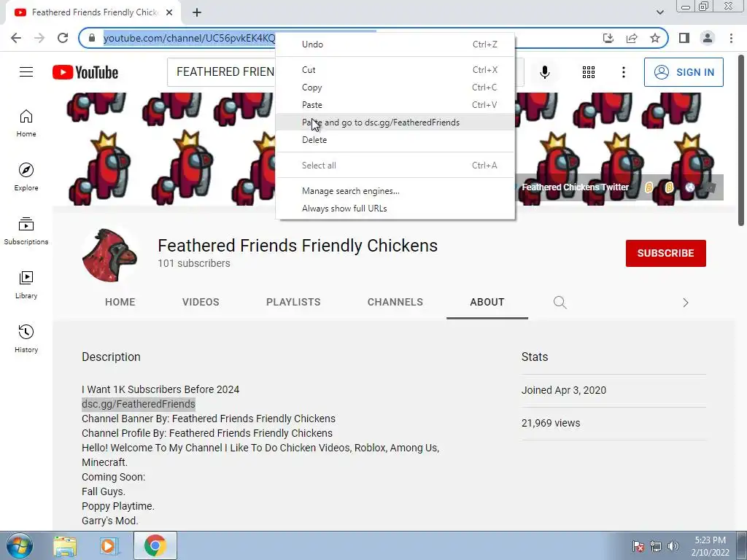The image size is (747, 560).
Task: Open YouTube settings three-dot menu
Action: click(623, 72)
